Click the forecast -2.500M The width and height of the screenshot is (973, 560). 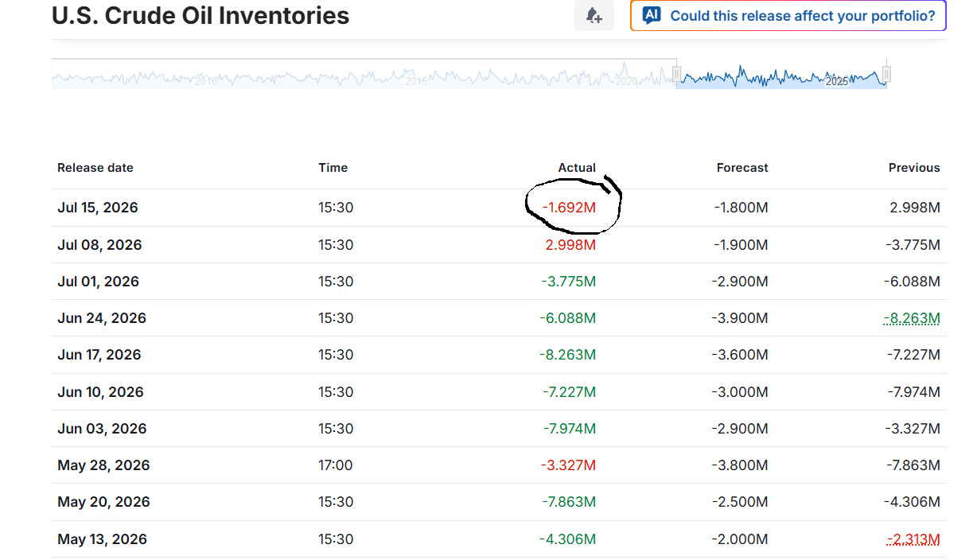[x=740, y=502]
